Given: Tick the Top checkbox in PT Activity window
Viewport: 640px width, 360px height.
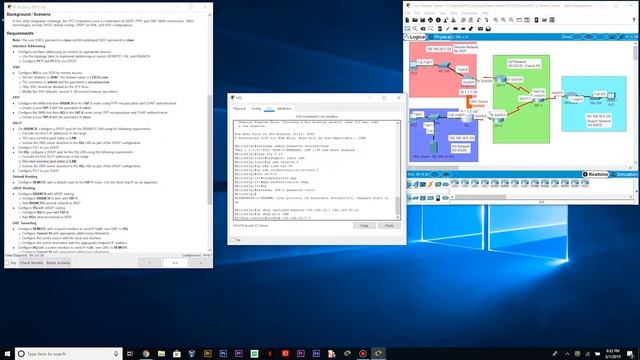Looking at the screenshot, I should tap(7, 263).
